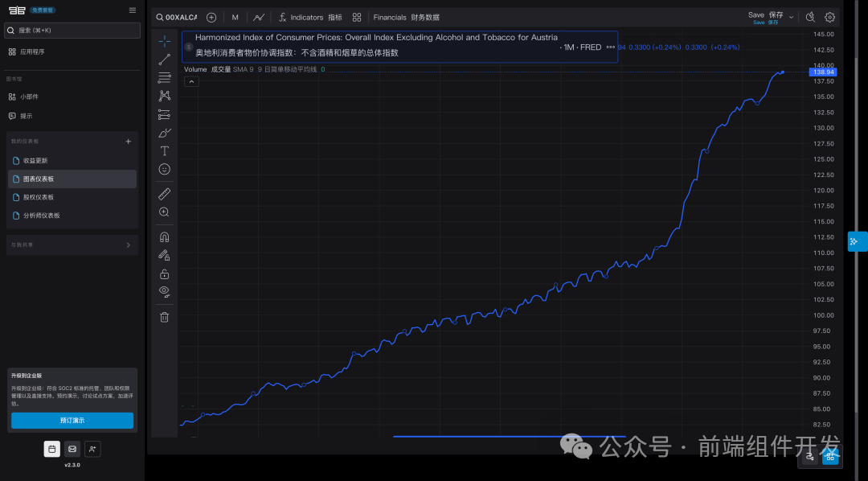Select the Text annotation tool

coord(165,150)
